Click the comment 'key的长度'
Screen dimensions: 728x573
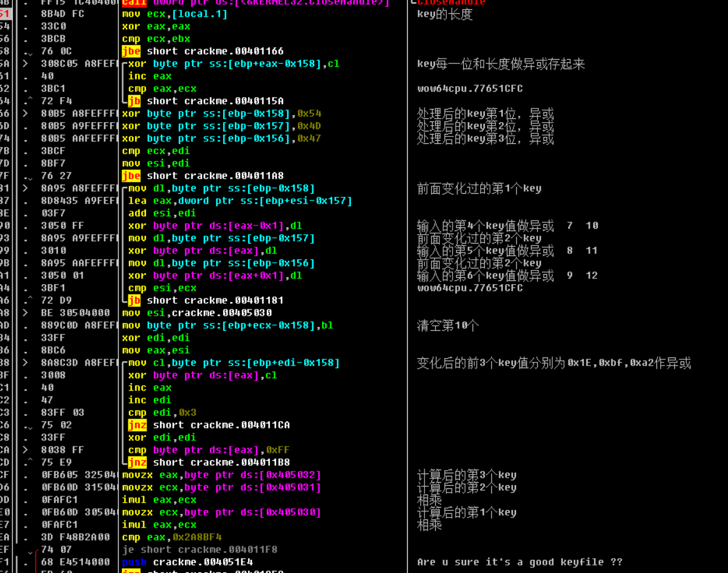444,14
